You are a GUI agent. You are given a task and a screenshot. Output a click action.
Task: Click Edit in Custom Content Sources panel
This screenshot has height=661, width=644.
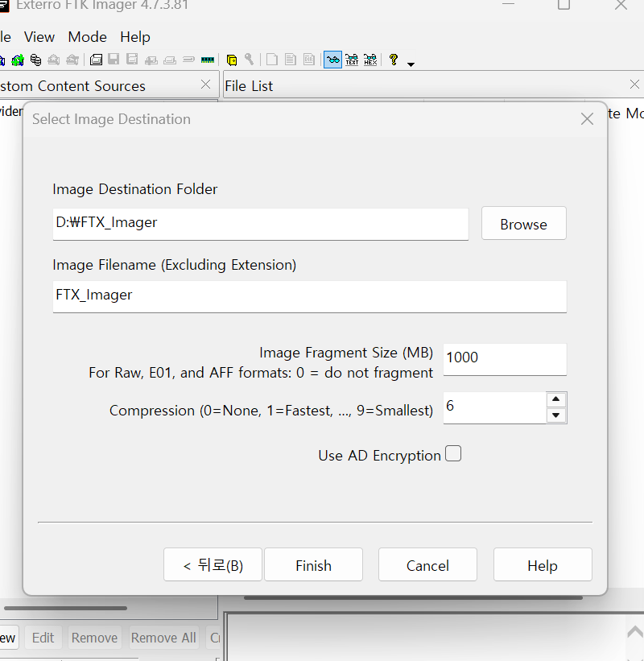(43, 638)
